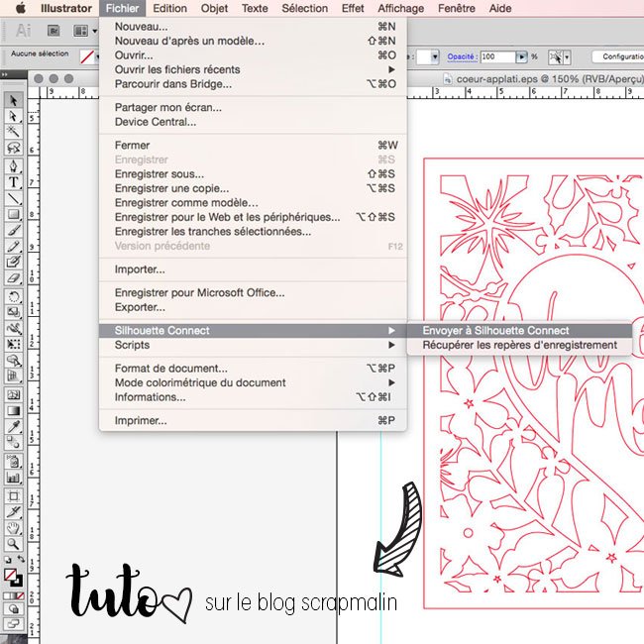The height and width of the screenshot is (644, 644).
Task: Click the fill color box in toolbox
Action: click(10, 575)
